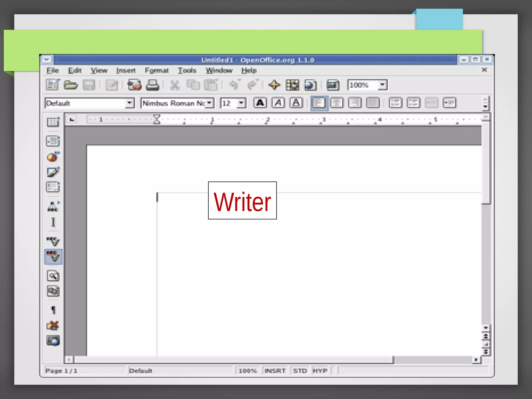
Task: Toggle graphics on/off sidebar icon
Action: 53,325
